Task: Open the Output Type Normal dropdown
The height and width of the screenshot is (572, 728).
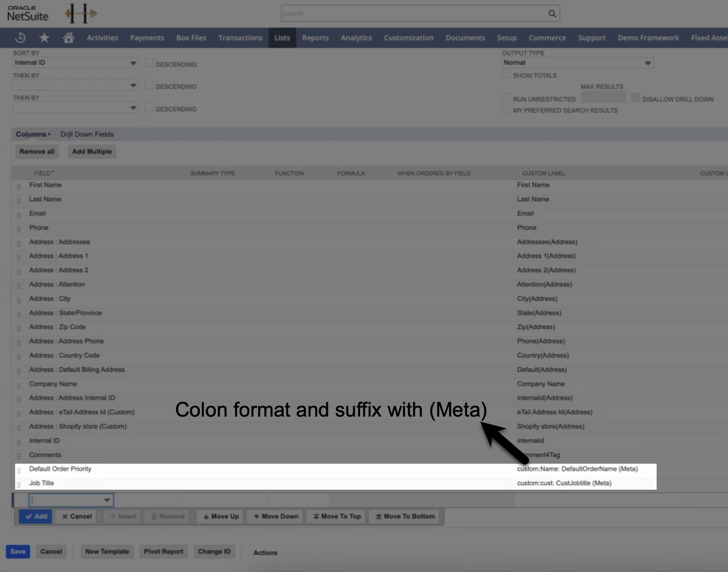Action: [578, 63]
